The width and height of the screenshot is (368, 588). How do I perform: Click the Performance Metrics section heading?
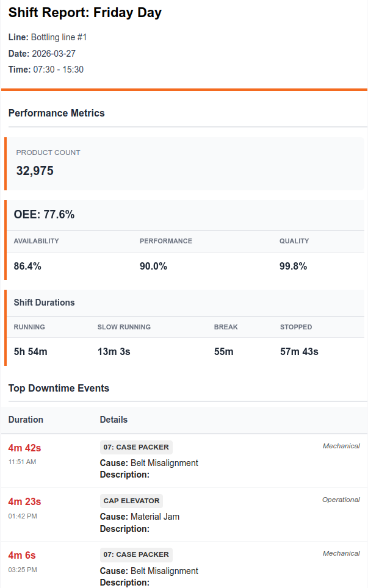pos(57,113)
